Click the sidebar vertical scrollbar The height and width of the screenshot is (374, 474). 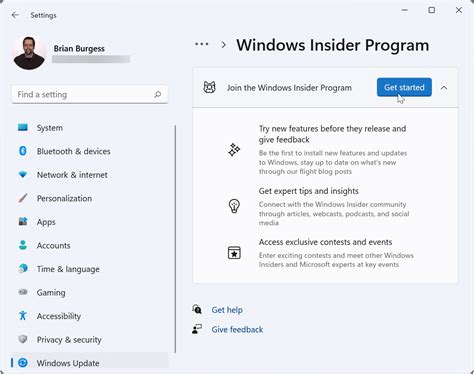coord(175,239)
